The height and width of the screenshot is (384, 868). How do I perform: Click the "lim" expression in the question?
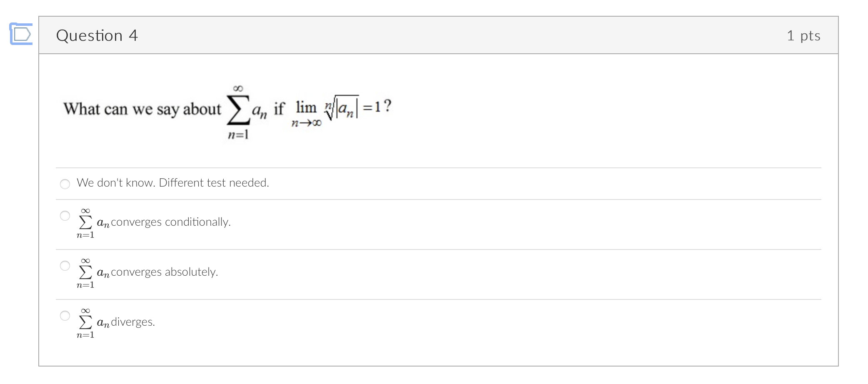tap(306, 107)
